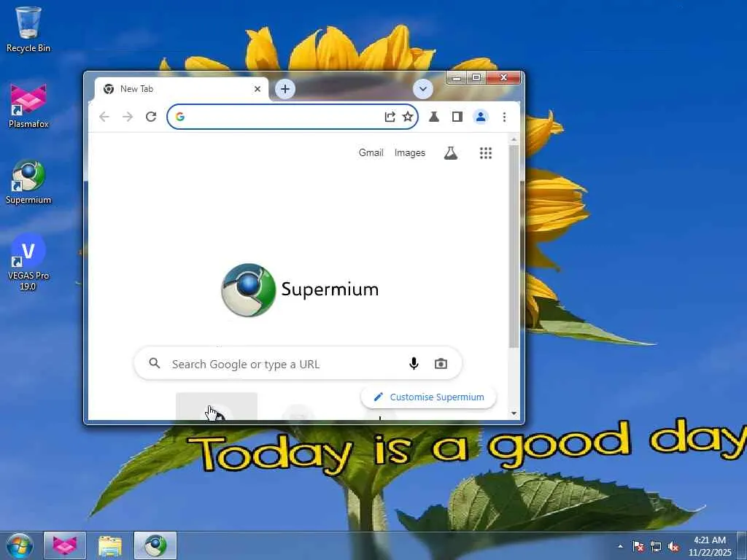
Task: Click the page scrollbar up arrow
Action: (x=514, y=140)
